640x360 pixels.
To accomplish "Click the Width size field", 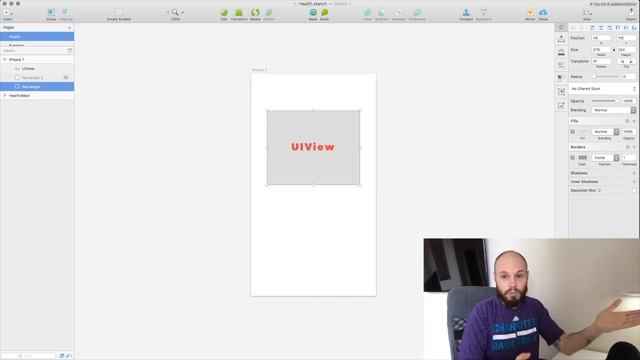I will [x=601, y=49].
